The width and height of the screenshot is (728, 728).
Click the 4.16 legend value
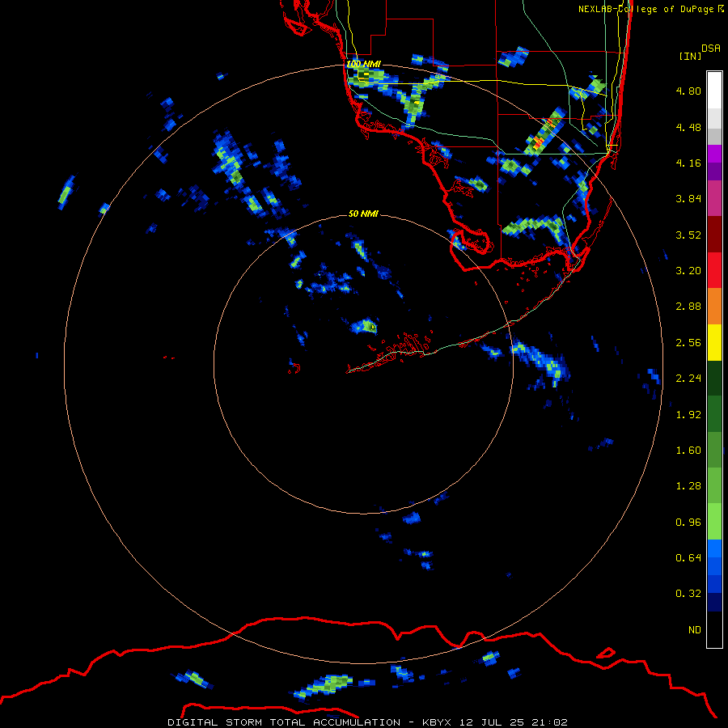pos(688,163)
